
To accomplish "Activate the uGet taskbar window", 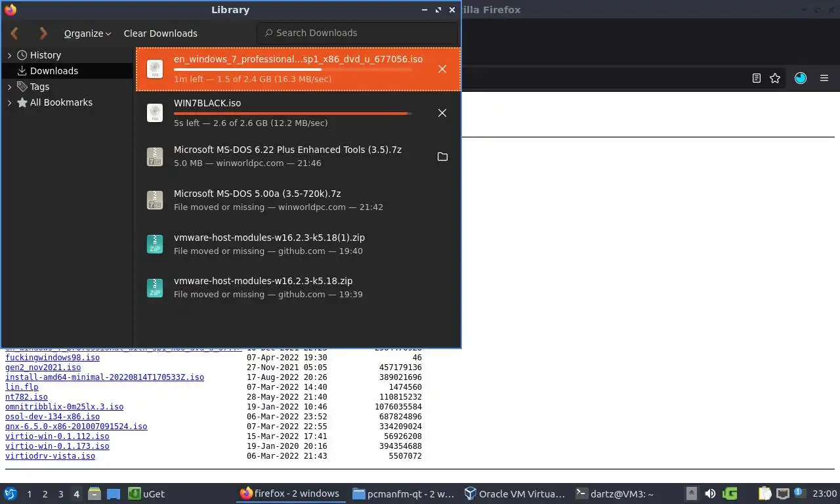I will click(146, 493).
